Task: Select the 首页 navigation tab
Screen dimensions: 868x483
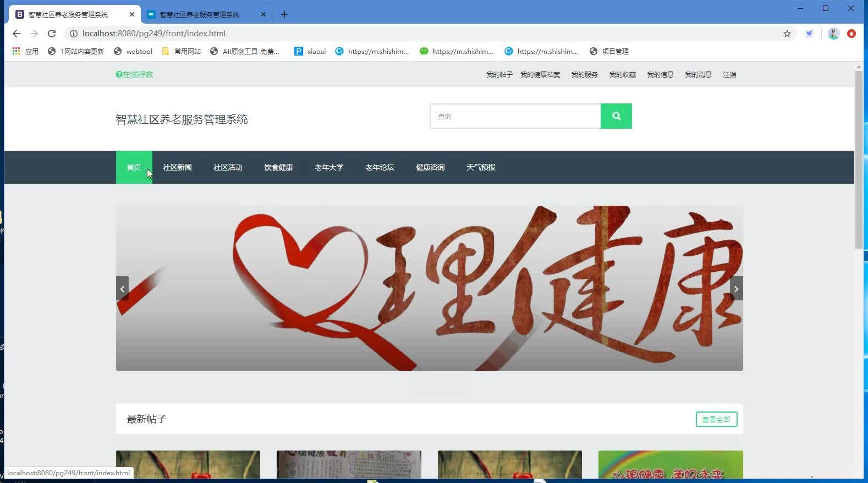Action: [134, 167]
